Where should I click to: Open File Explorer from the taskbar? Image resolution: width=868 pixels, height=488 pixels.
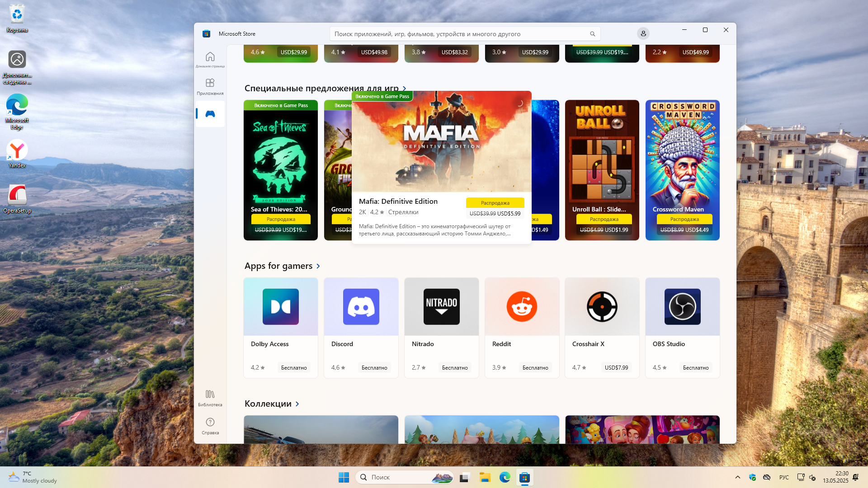point(485,477)
